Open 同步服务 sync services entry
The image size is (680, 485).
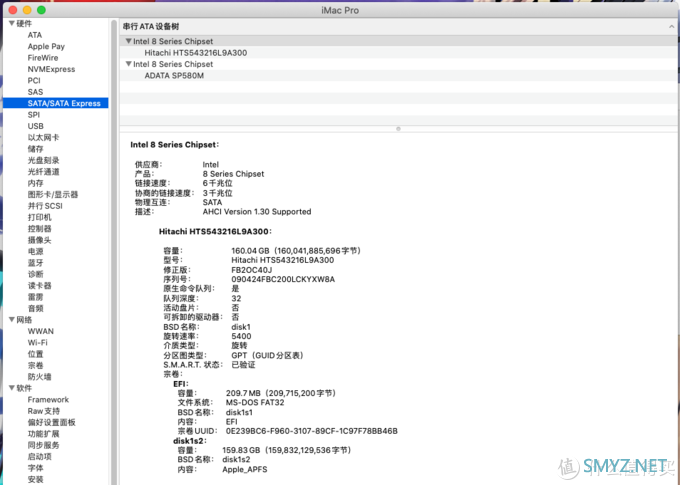tap(43, 445)
